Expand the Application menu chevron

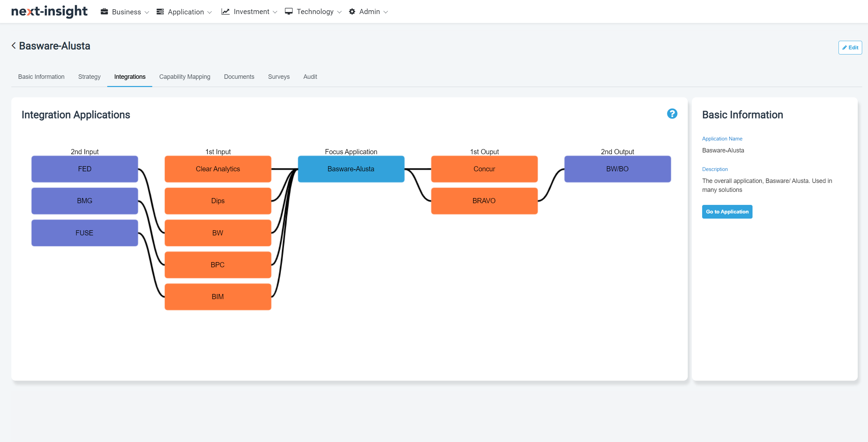pyautogui.click(x=210, y=12)
